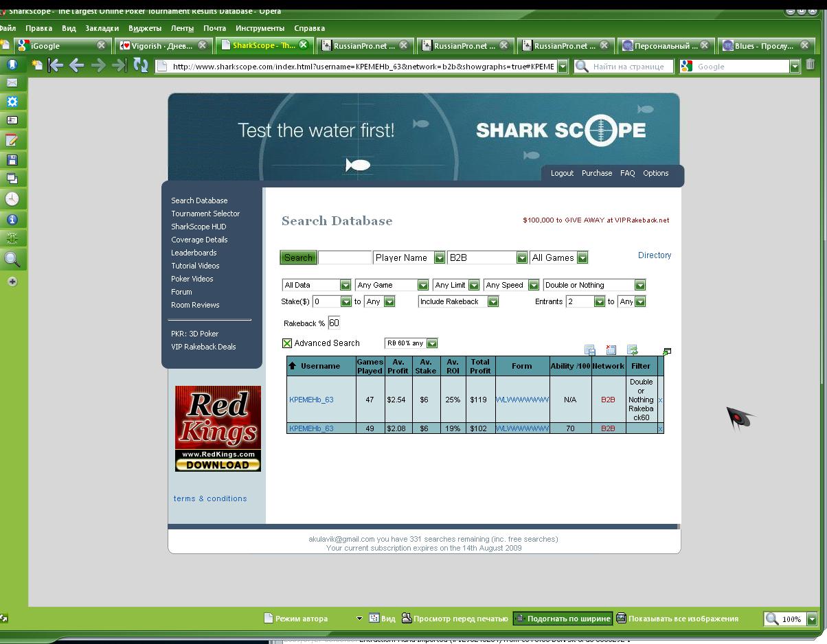The image size is (827, 644).
Task: Add a panel with the sidebar plus icon
Action: tap(12, 281)
